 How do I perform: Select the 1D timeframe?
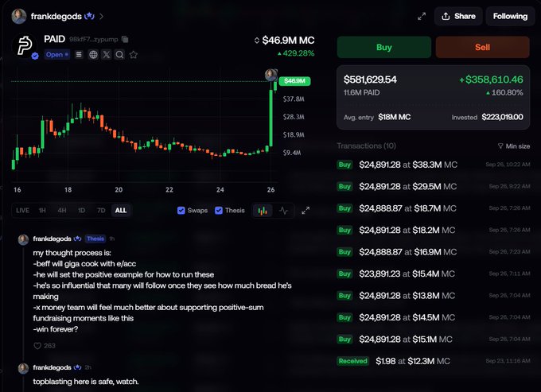81,210
